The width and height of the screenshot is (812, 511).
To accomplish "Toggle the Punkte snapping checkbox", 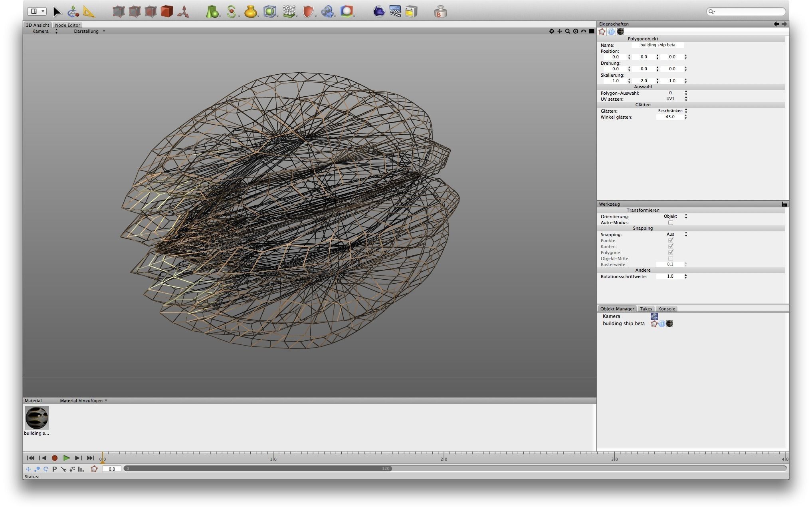I will click(x=671, y=241).
